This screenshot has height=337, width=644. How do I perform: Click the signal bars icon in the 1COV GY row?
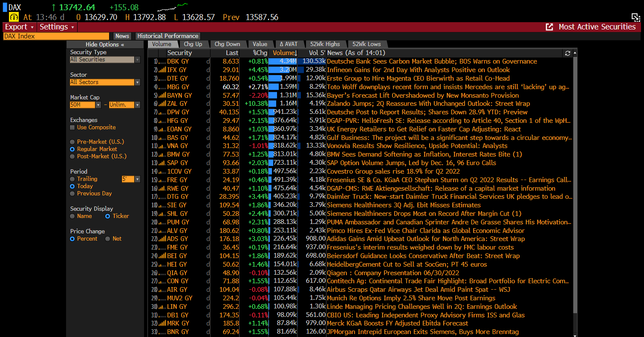pos(162,171)
